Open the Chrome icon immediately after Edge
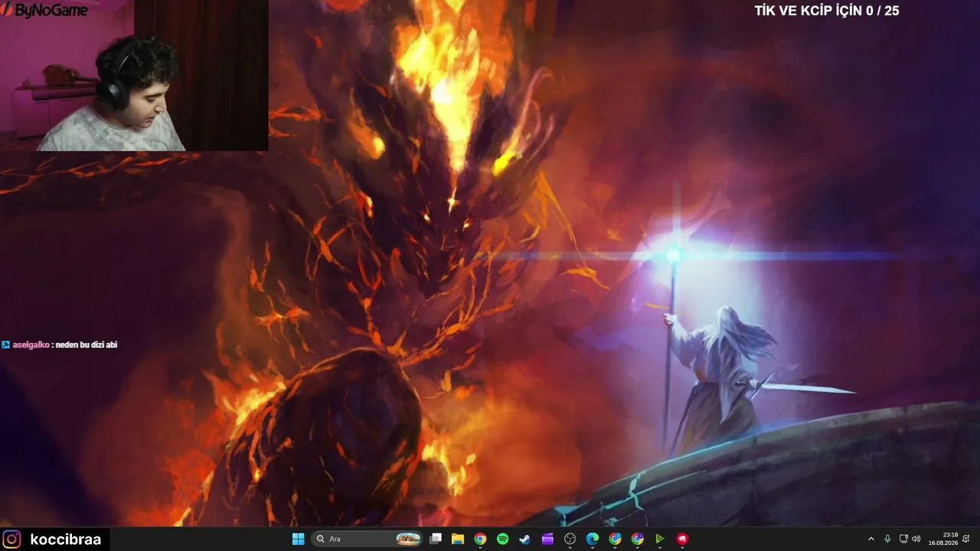 click(x=615, y=539)
